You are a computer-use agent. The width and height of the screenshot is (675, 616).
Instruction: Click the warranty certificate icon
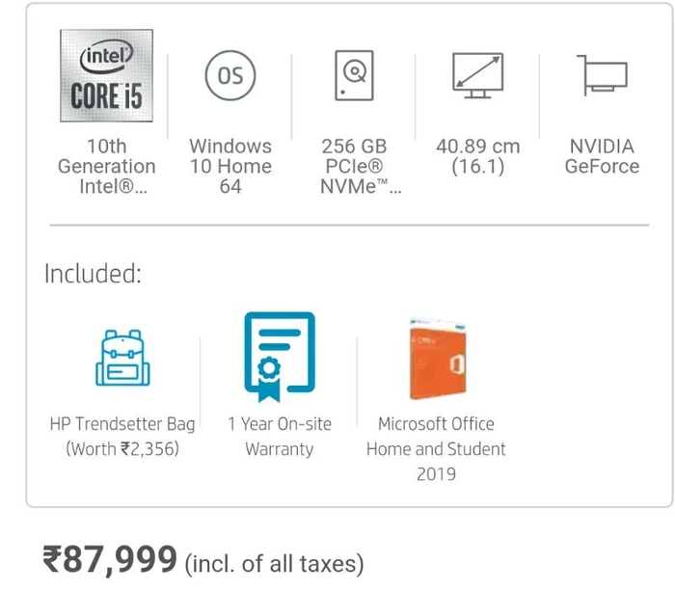click(280, 357)
